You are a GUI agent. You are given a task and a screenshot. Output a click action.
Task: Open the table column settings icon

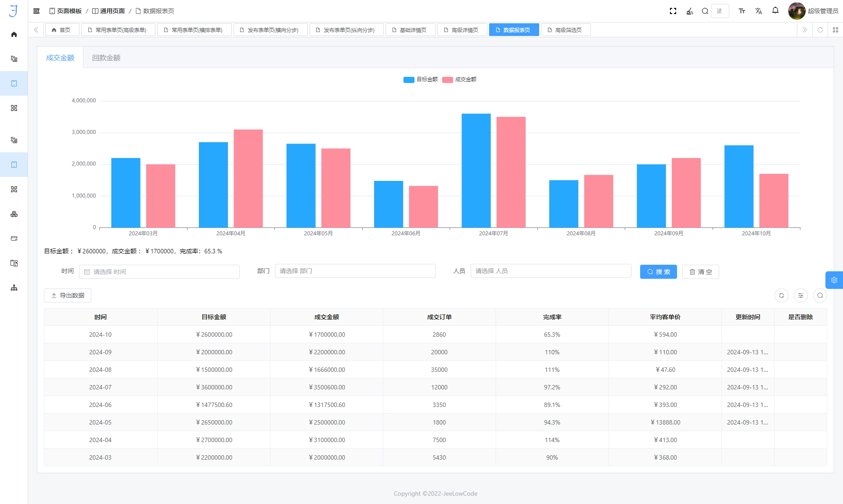point(800,295)
